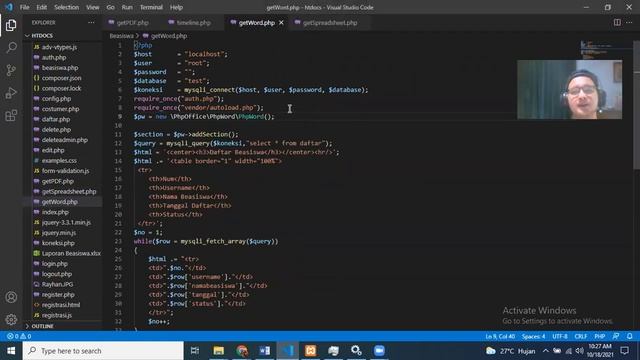Change indentation via Spaces: 4
The width and height of the screenshot is (640, 360).
[533, 336]
